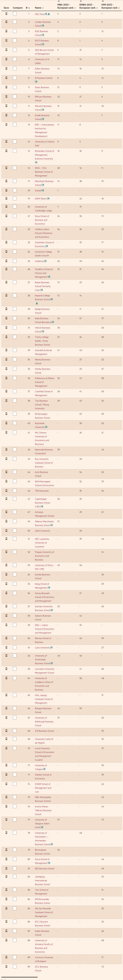Save the University of St Gallen row
The image size is (123, 980).
6,59
